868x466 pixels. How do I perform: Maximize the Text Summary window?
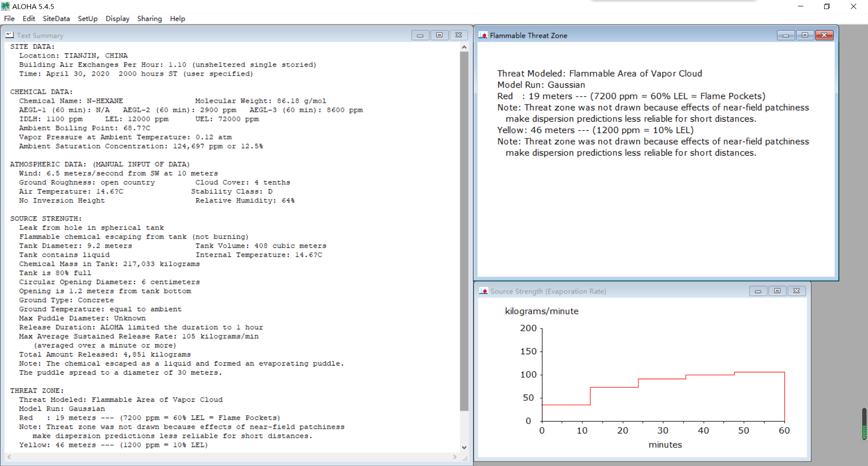pos(439,35)
